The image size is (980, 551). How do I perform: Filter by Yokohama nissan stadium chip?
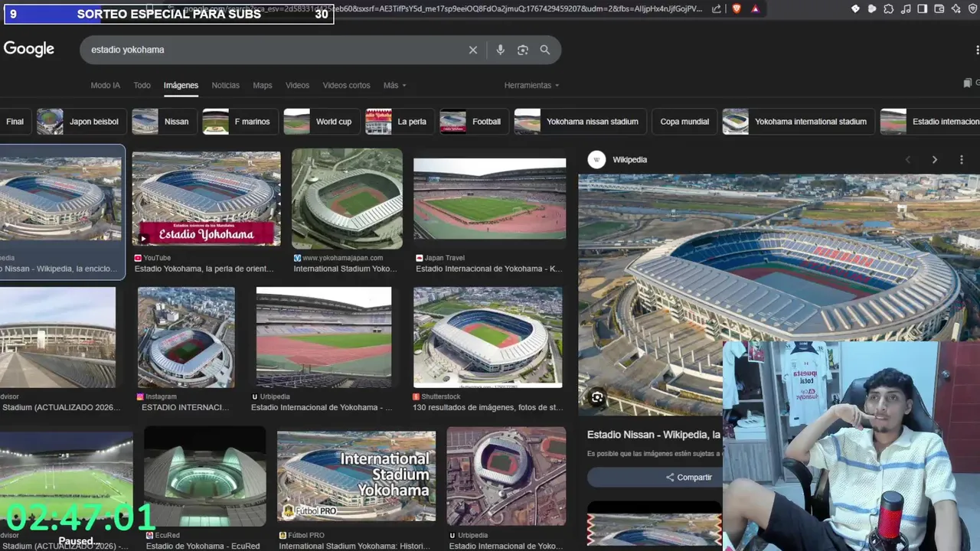point(580,122)
